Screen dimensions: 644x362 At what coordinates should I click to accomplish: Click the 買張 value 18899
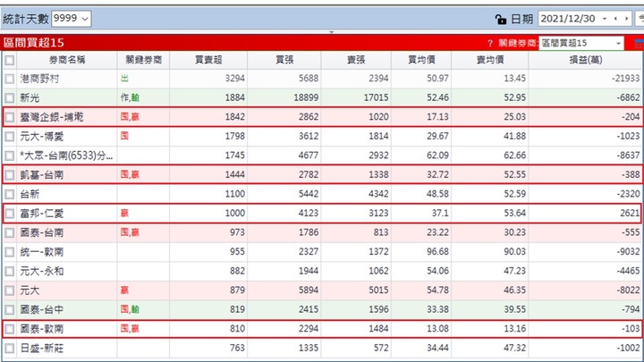(x=306, y=97)
